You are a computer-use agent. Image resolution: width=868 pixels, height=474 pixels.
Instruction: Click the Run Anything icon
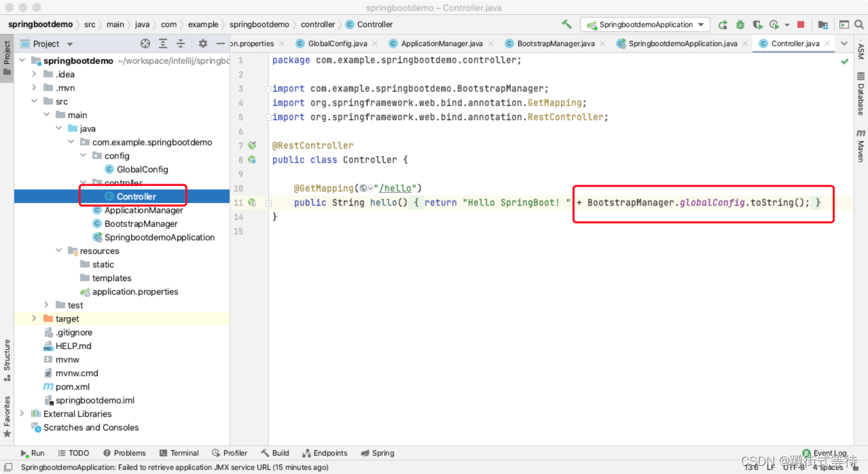click(x=844, y=24)
